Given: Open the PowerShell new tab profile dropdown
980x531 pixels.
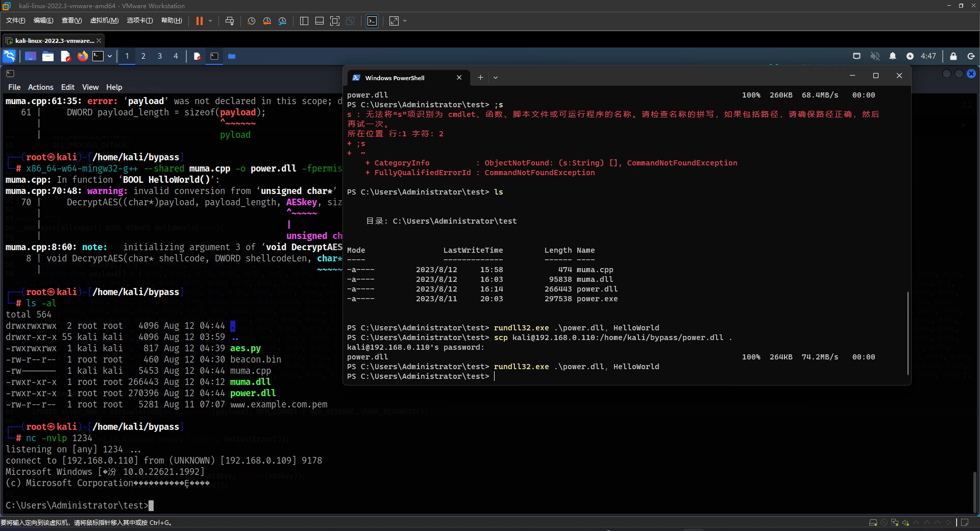Looking at the screenshot, I should [496, 78].
